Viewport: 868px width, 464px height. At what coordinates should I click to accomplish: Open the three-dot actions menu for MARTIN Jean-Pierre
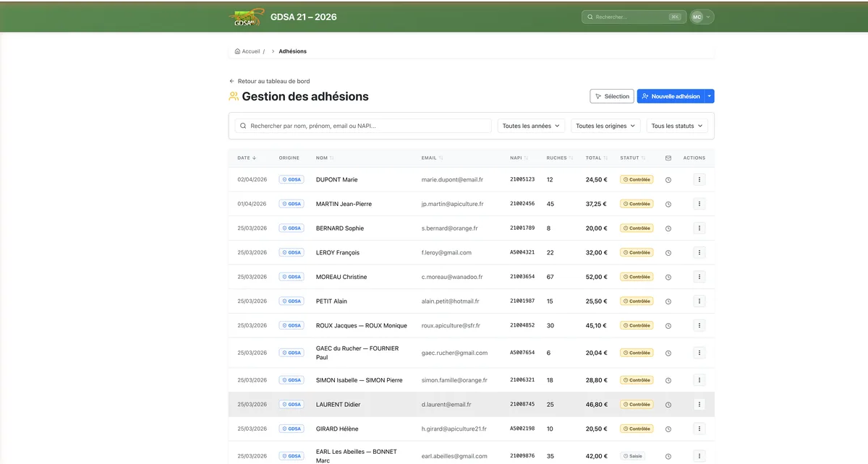click(x=699, y=203)
